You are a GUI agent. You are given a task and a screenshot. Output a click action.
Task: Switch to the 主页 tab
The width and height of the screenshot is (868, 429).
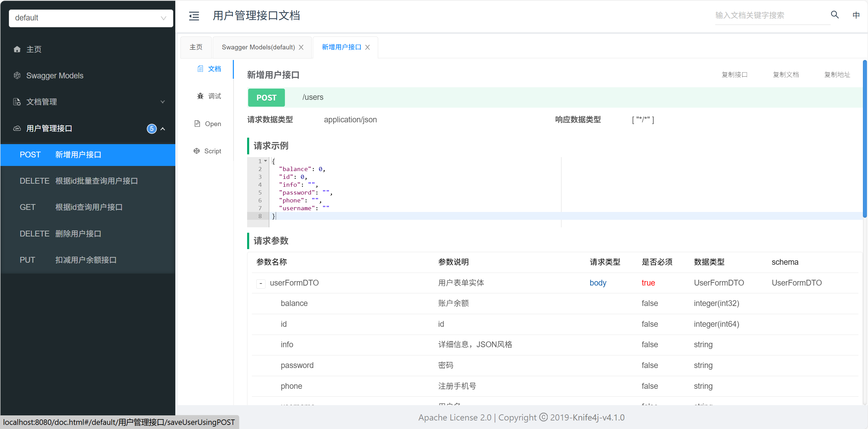196,47
